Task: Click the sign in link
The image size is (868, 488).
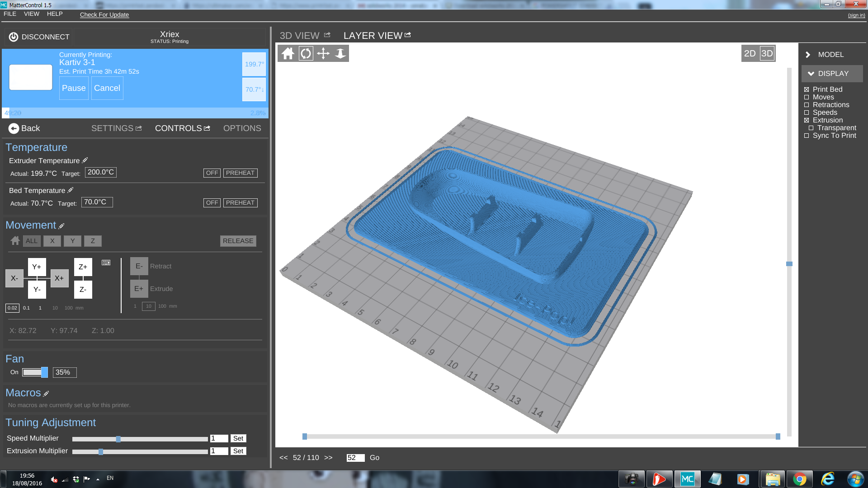Action: click(x=856, y=15)
